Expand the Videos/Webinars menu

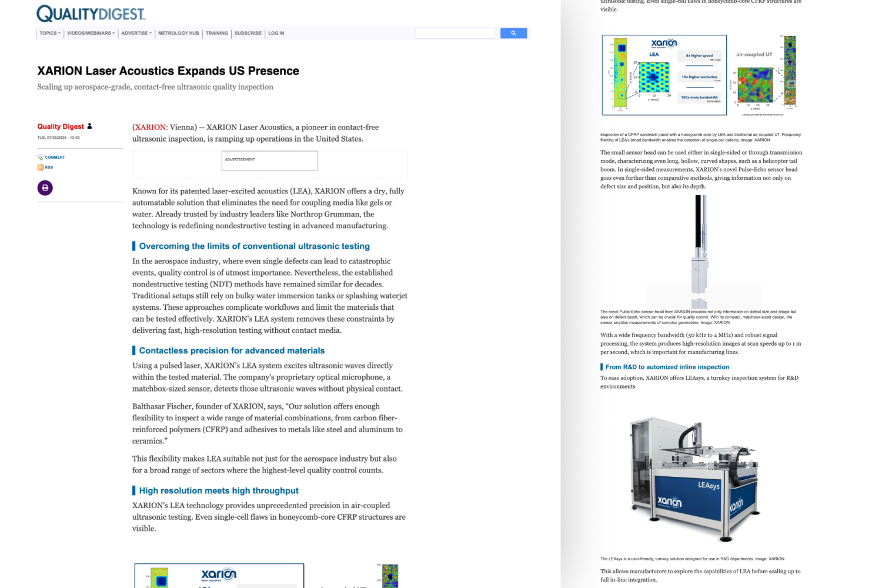[91, 34]
